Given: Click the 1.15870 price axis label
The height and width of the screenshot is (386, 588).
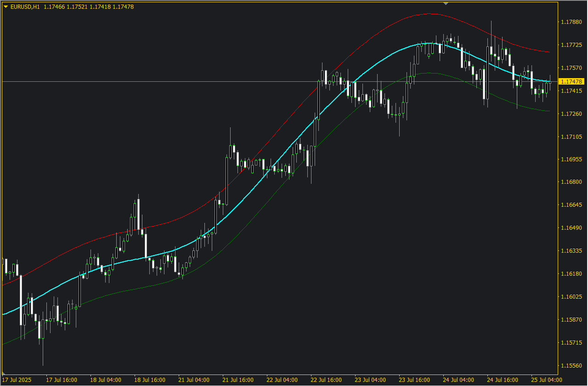Looking at the screenshot, I should coord(571,320).
